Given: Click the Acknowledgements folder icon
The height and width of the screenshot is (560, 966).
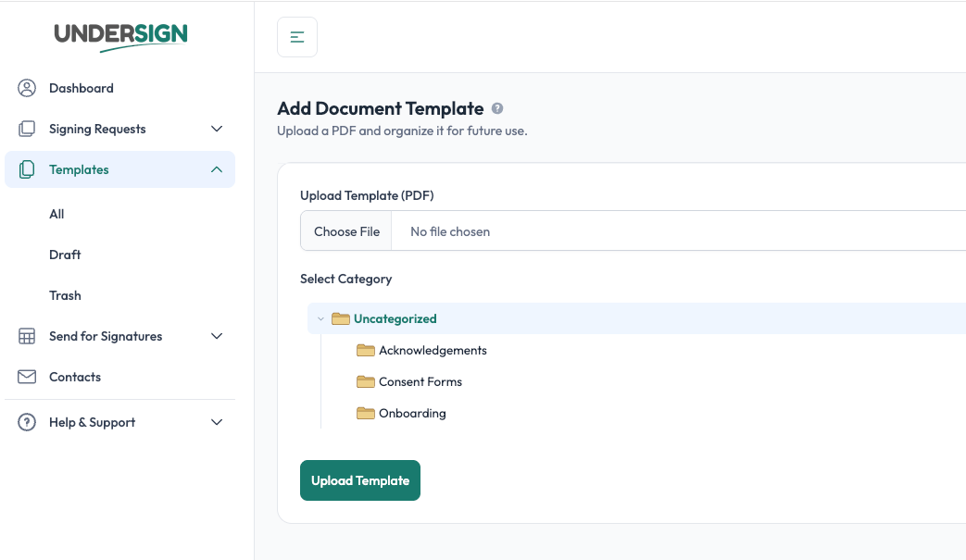Looking at the screenshot, I should pos(365,350).
